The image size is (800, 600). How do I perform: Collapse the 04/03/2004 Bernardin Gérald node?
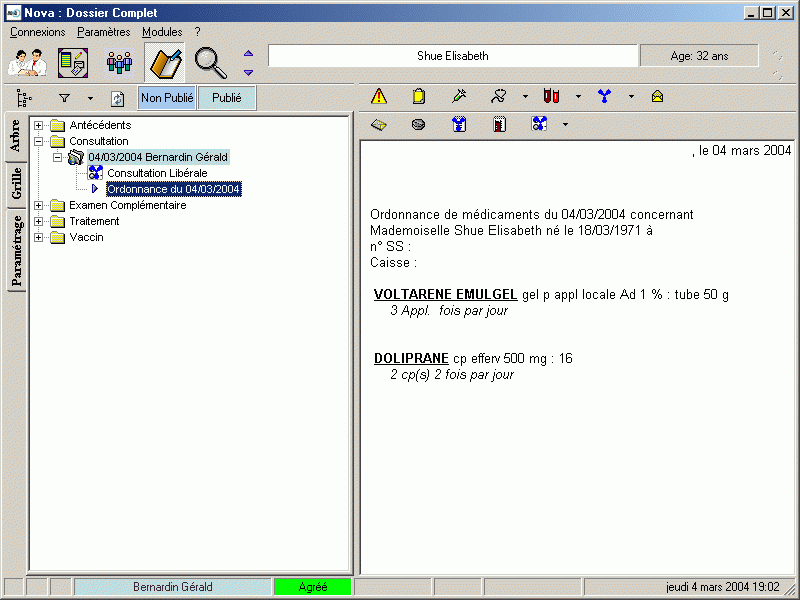58,157
